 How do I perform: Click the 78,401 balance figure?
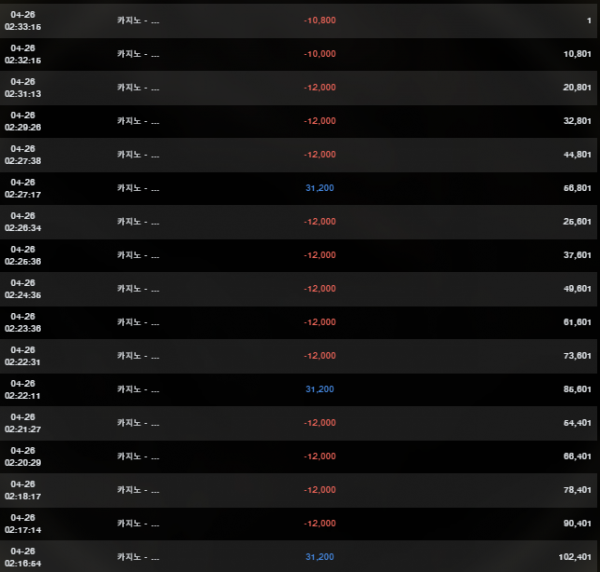[x=579, y=490]
